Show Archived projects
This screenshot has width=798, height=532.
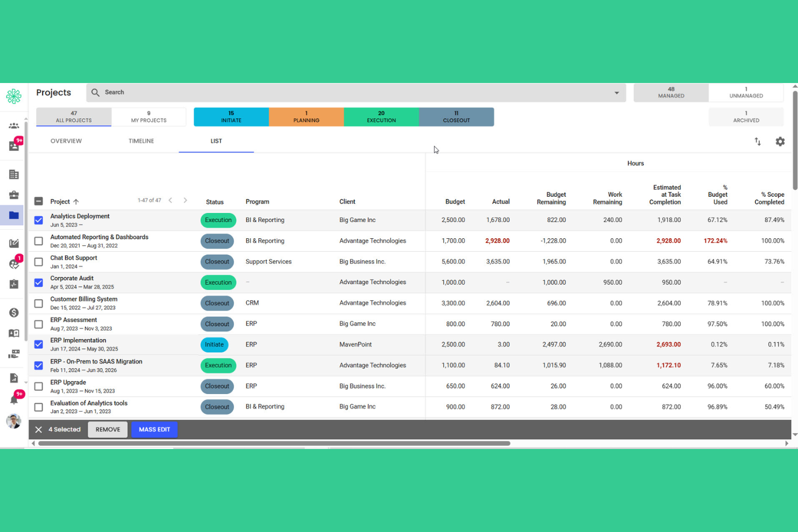click(x=746, y=117)
